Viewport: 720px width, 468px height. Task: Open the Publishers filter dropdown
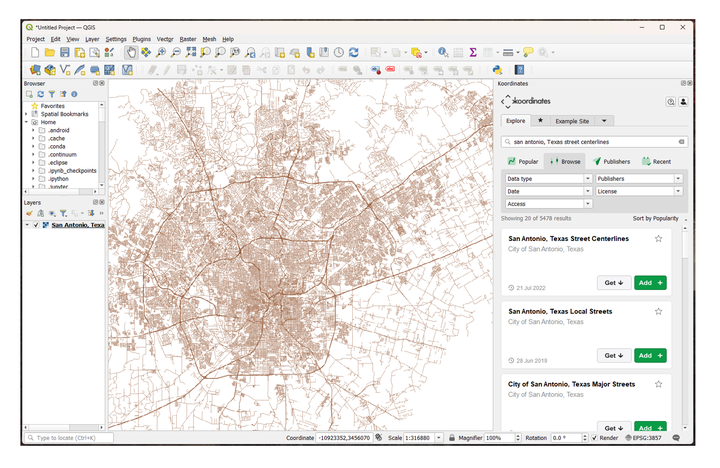pyautogui.click(x=639, y=179)
